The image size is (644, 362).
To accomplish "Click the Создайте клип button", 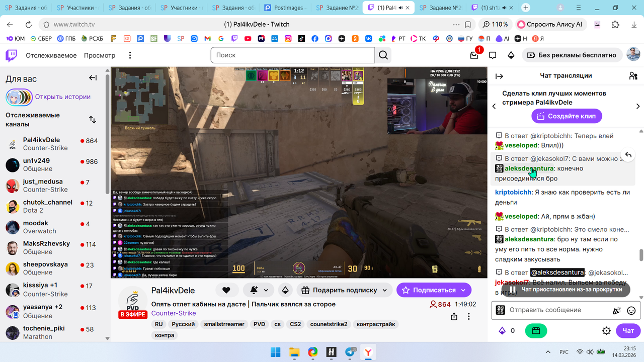I will pos(567,116).
